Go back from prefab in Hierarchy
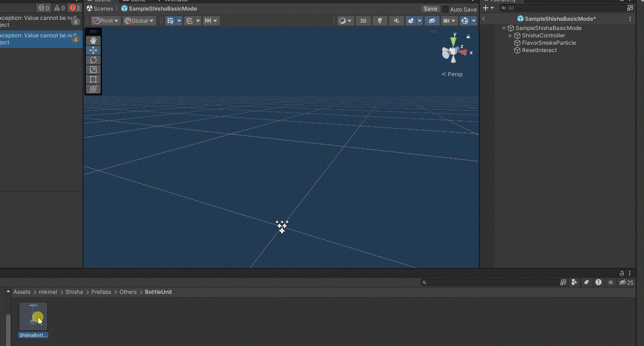644x346 pixels. (x=484, y=19)
